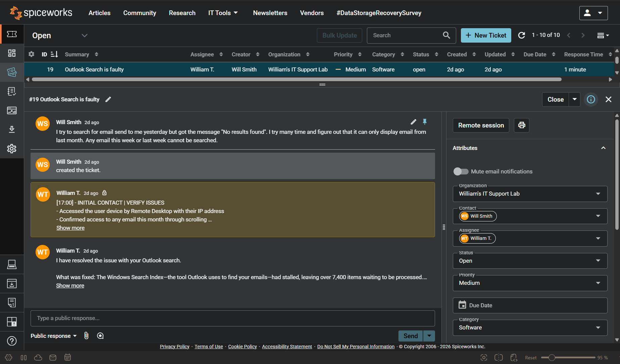This screenshot has width=620, height=364.
Task: Click the ticket info icon
Action: pyautogui.click(x=591, y=99)
